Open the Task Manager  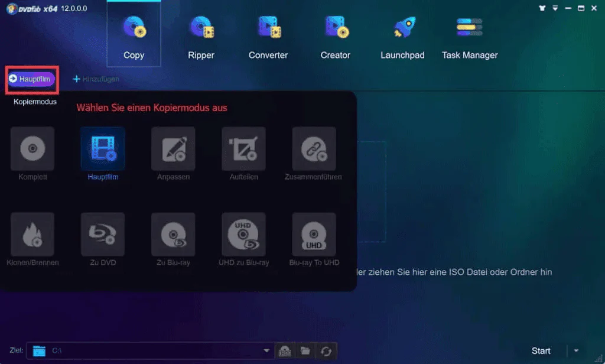470,37
